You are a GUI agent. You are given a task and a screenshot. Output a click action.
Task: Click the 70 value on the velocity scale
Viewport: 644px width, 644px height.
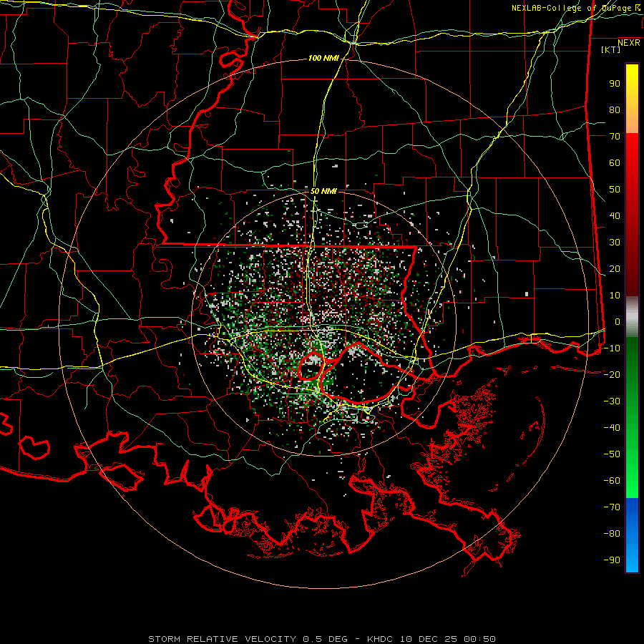[x=615, y=137]
